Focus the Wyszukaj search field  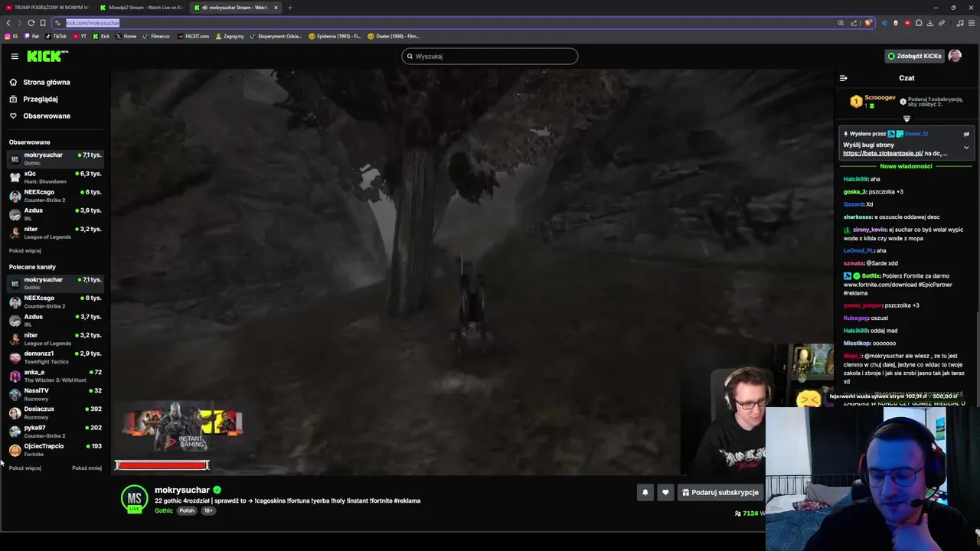[x=490, y=56]
